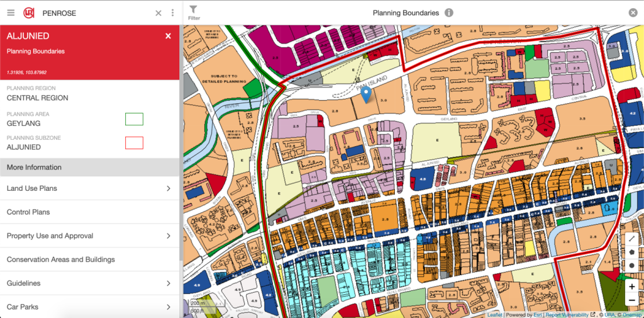Select the polygon drawing tool
This screenshot has height=318, width=644.
[631, 252]
